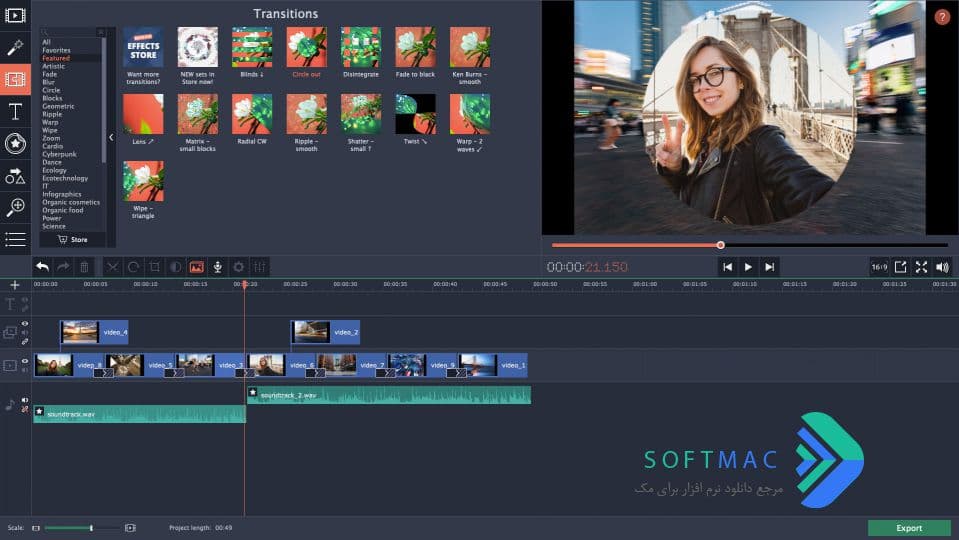Click zoom-out icon beside Scale slider
This screenshot has height=540, width=959.
tap(35, 528)
